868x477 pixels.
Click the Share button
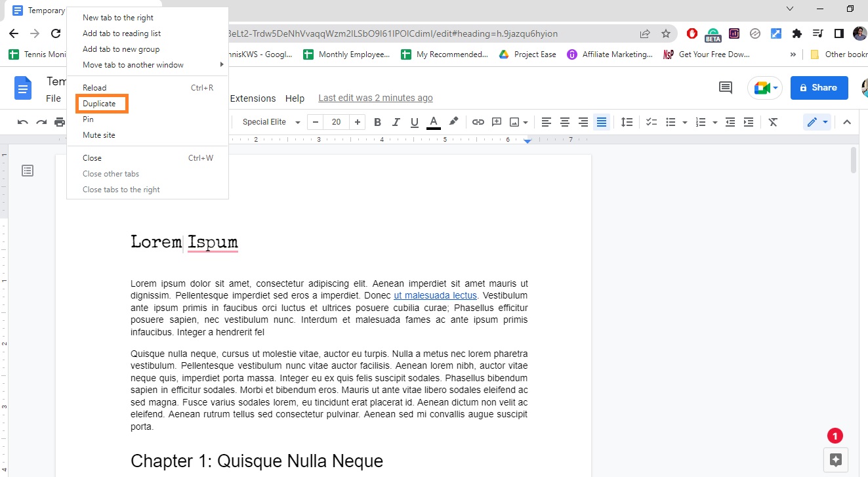(x=819, y=87)
